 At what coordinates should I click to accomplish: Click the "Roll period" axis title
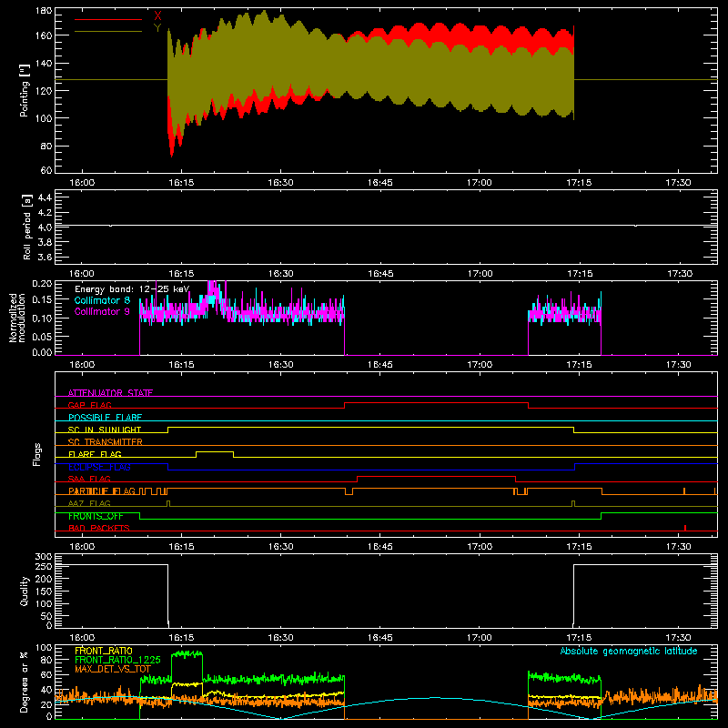pos(27,227)
